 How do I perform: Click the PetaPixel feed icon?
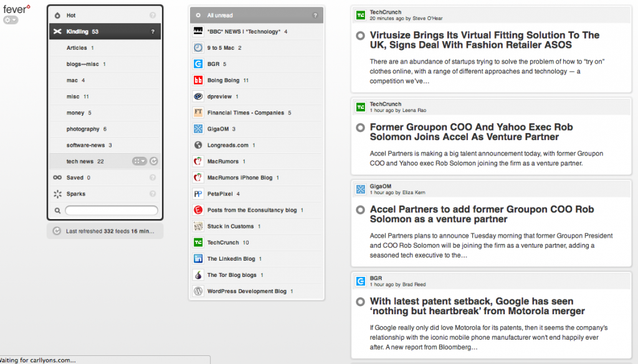coord(198,194)
